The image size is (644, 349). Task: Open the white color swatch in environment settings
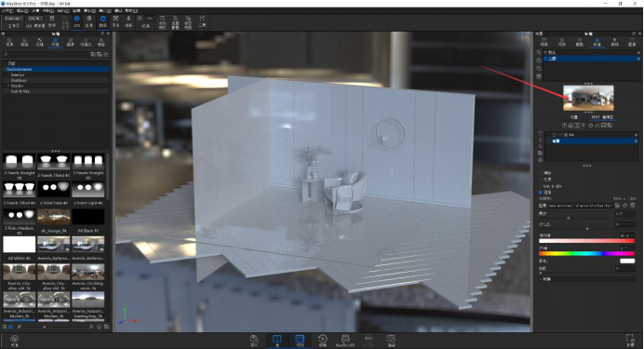(627, 261)
